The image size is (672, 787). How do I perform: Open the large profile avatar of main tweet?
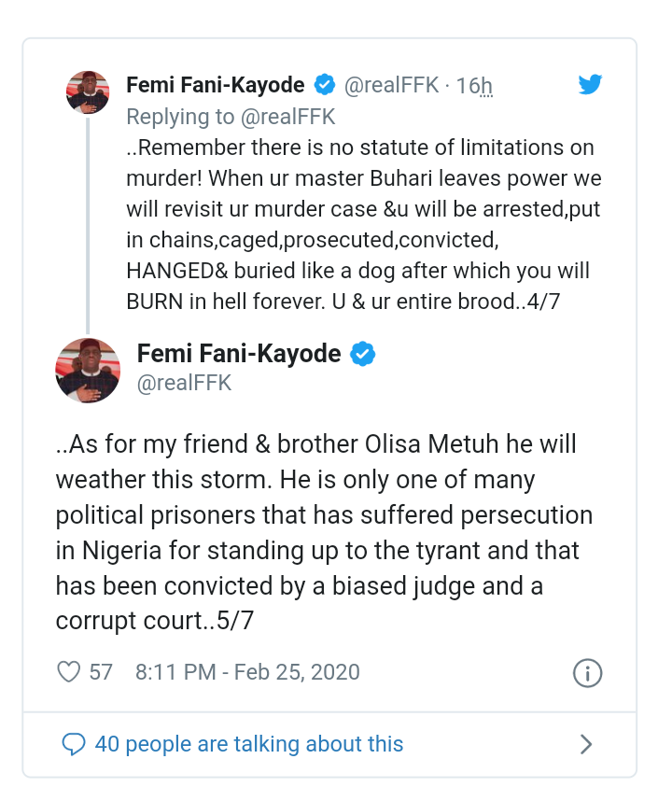pos(88,370)
